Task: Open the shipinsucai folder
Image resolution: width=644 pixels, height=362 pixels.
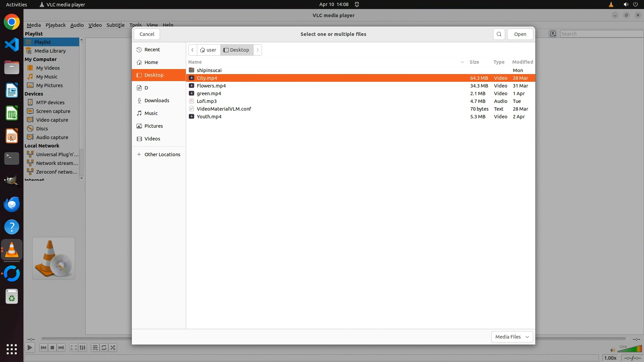Action: coord(209,70)
